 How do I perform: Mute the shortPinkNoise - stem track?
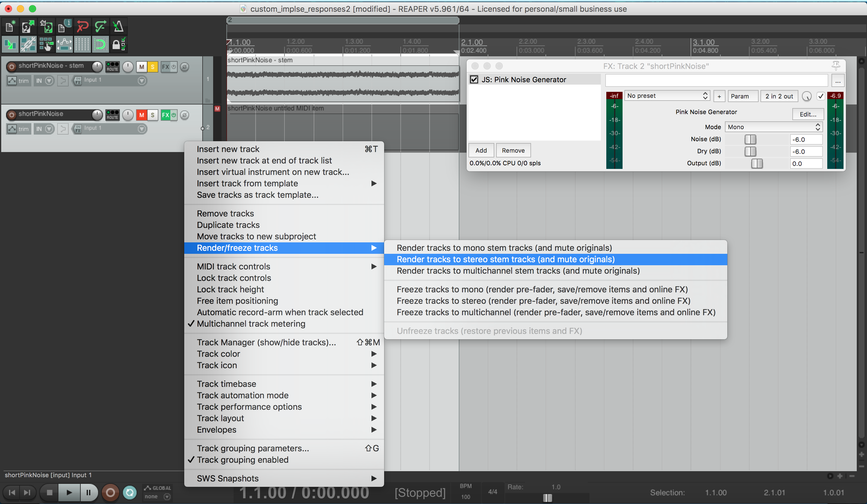pyautogui.click(x=141, y=67)
